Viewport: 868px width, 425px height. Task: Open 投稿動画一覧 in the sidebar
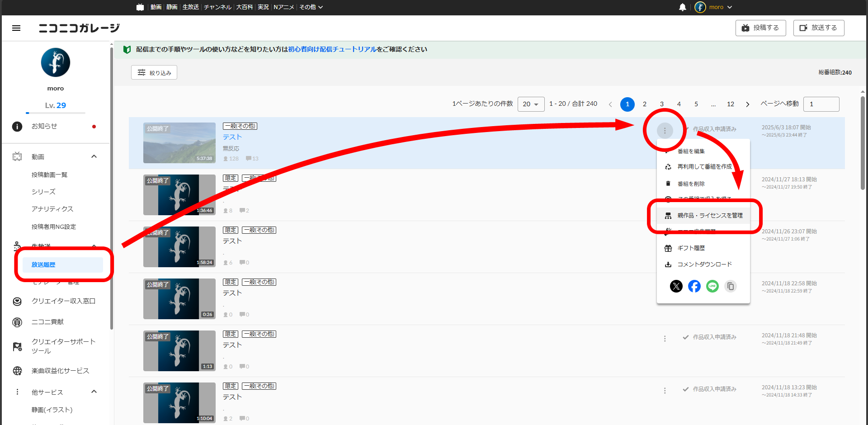coord(50,175)
